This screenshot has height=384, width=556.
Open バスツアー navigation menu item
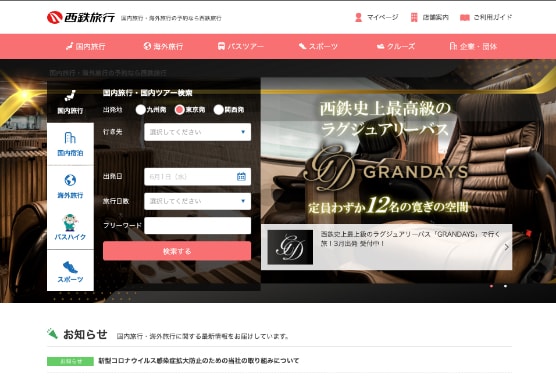(x=240, y=46)
